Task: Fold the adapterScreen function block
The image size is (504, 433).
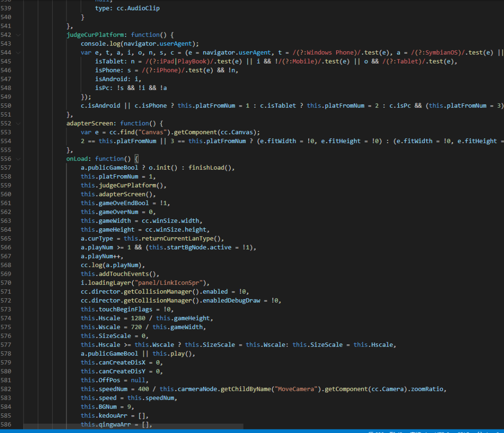Action: [x=18, y=124]
